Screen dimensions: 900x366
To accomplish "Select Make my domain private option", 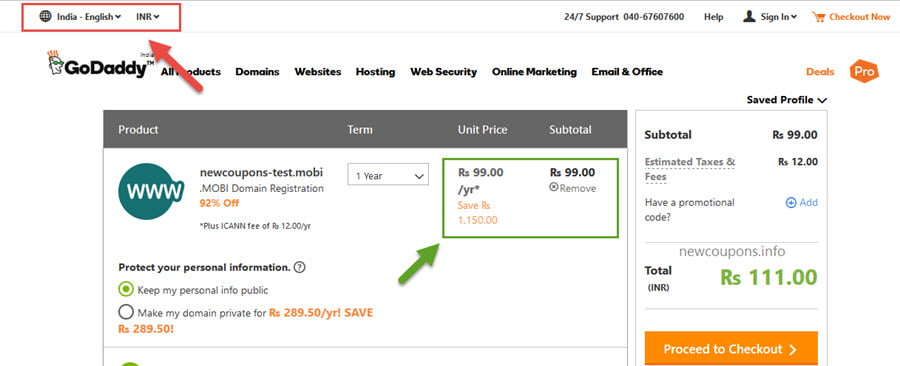I will coord(126,313).
